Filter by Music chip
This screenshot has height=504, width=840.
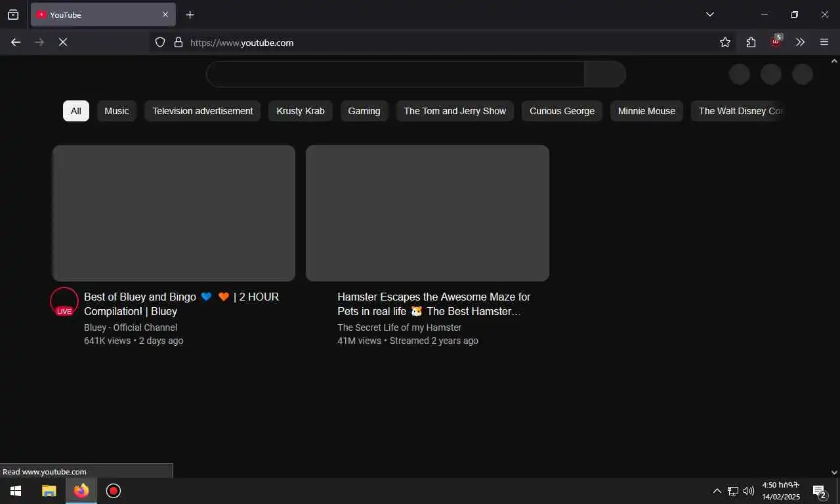point(117,111)
